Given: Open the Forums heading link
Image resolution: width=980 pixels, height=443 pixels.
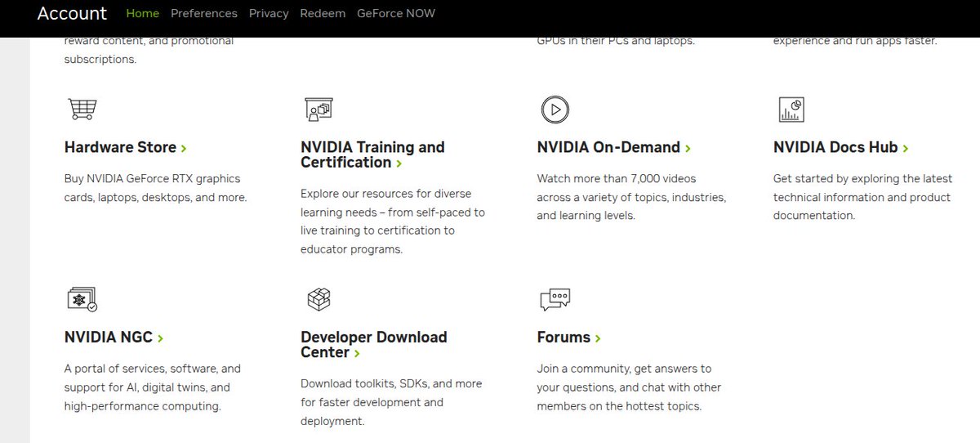Looking at the screenshot, I should [569, 338].
